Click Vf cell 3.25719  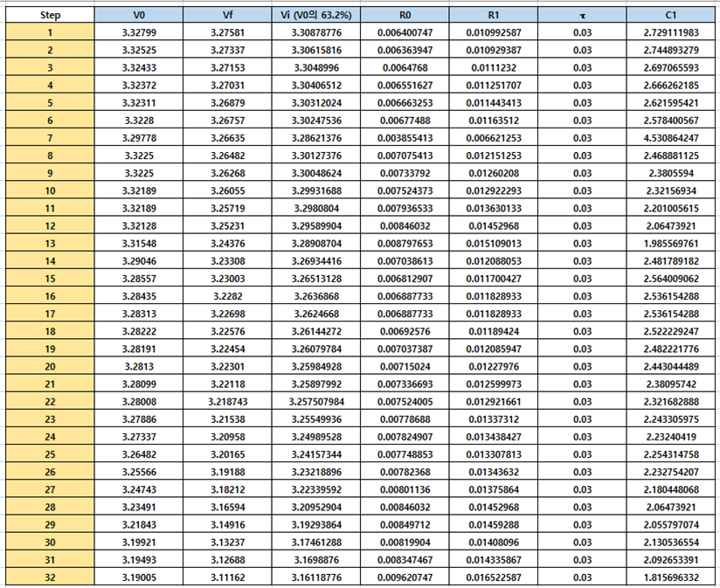click(227, 209)
